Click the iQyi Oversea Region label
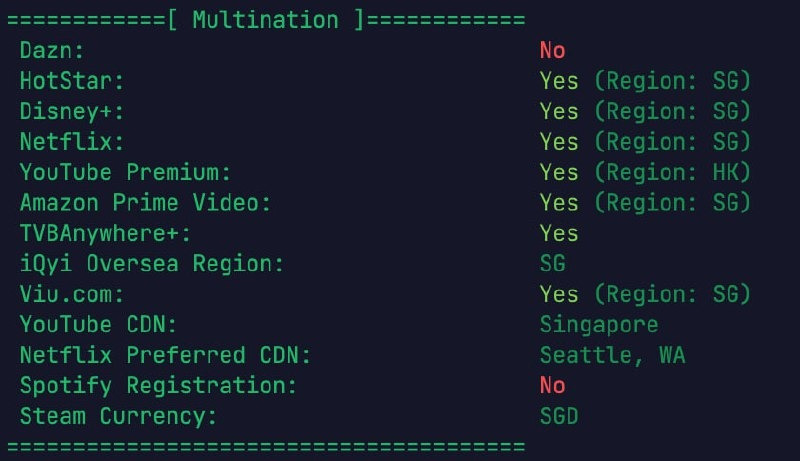 [152, 264]
